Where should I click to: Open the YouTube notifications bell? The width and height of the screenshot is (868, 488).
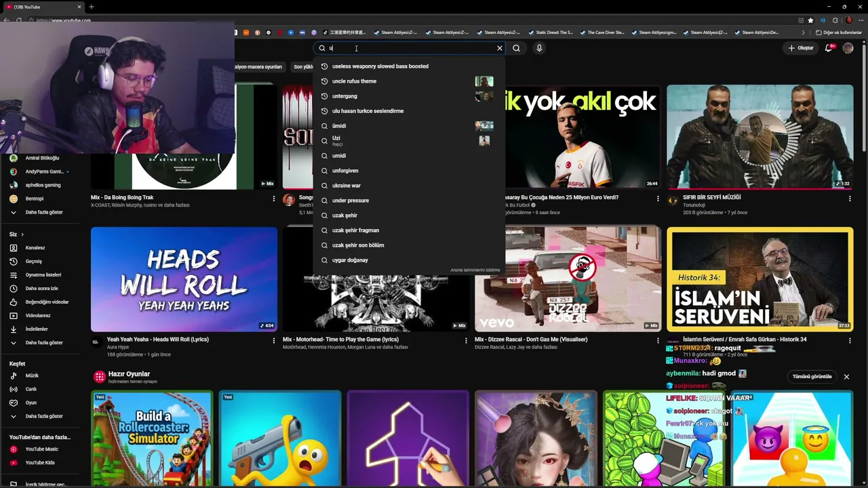tap(829, 48)
